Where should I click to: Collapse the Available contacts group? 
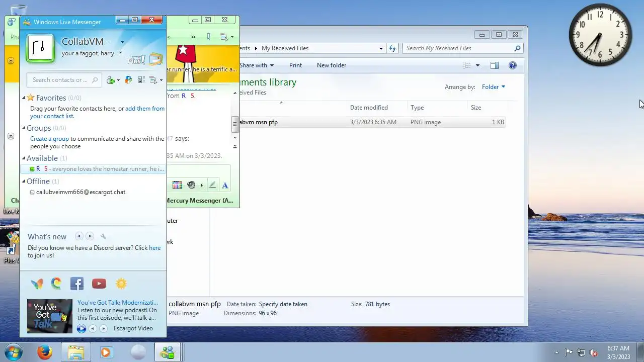pyautogui.click(x=24, y=158)
